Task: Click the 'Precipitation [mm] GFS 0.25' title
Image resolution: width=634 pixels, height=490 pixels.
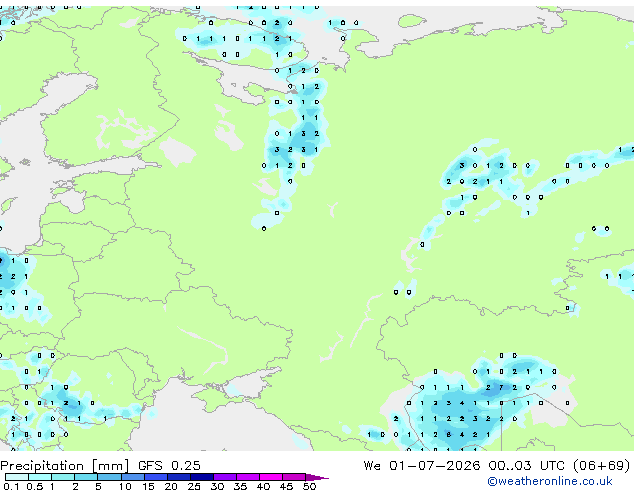Action: tap(100, 466)
